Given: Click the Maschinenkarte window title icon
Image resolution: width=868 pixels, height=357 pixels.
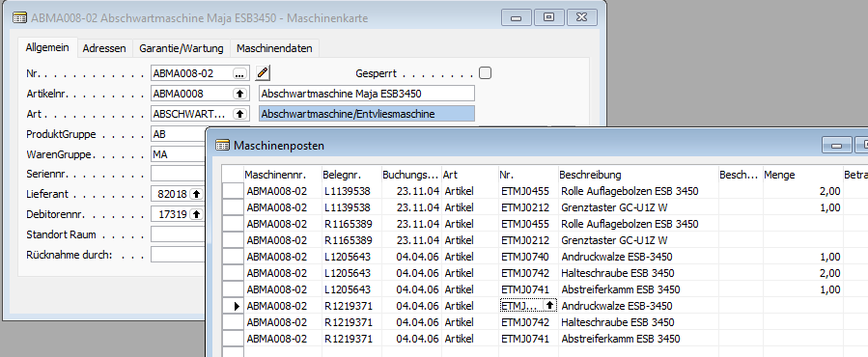Looking at the screenshot, I should point(19,17).
